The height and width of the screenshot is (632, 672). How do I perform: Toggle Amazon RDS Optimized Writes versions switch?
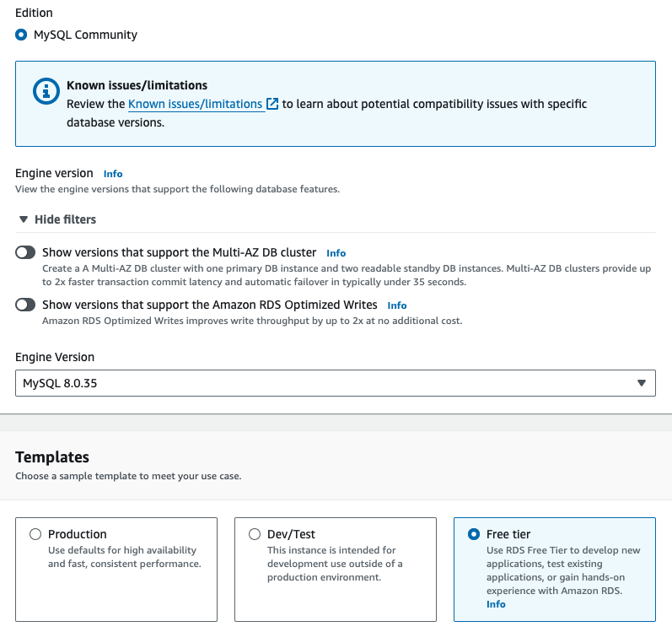click(25, 305)
